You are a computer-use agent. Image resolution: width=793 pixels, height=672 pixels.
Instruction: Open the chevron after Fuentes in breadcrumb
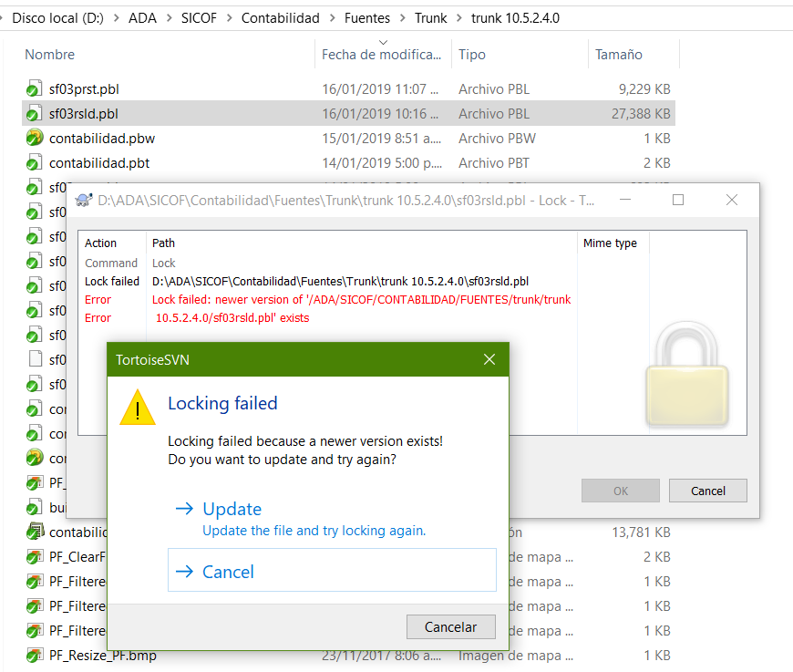click(402, 18)
